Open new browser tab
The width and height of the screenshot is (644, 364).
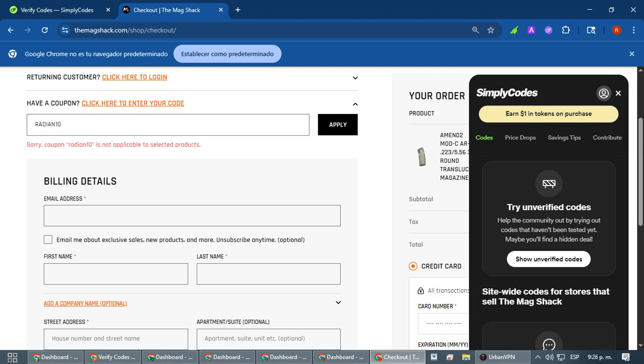pyautogui.click(x=238, y=10)
